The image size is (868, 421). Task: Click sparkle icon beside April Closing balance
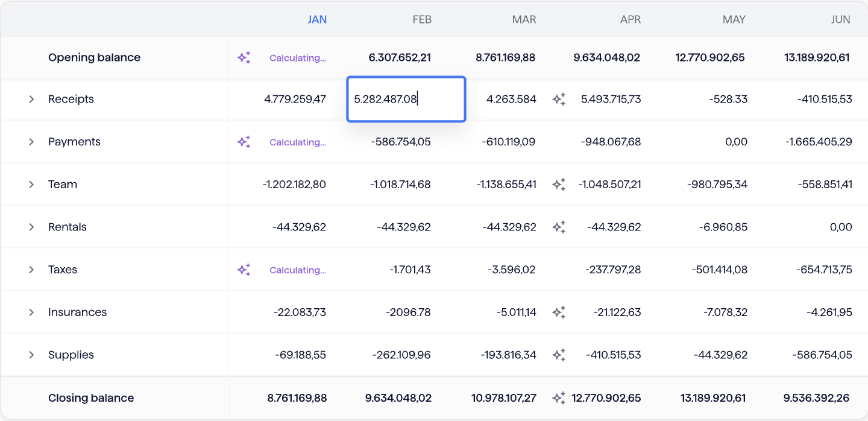coord(559,398)
